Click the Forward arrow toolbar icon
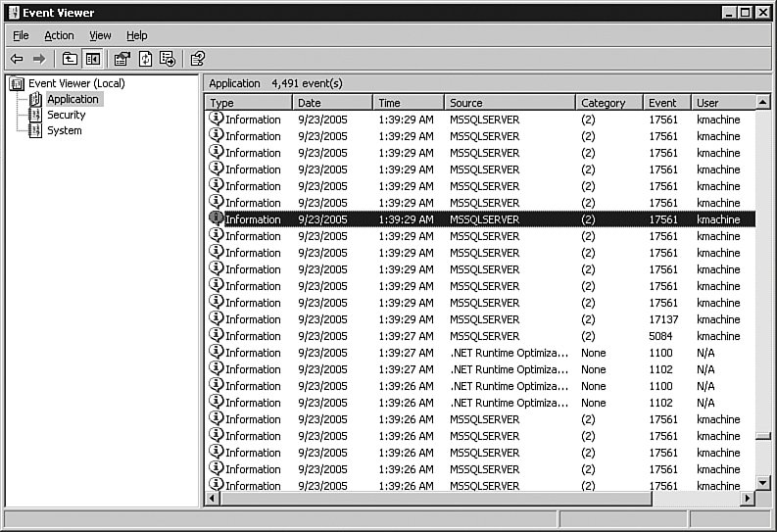This screenshot has height=532, width=777. click(x=39, y=59)
